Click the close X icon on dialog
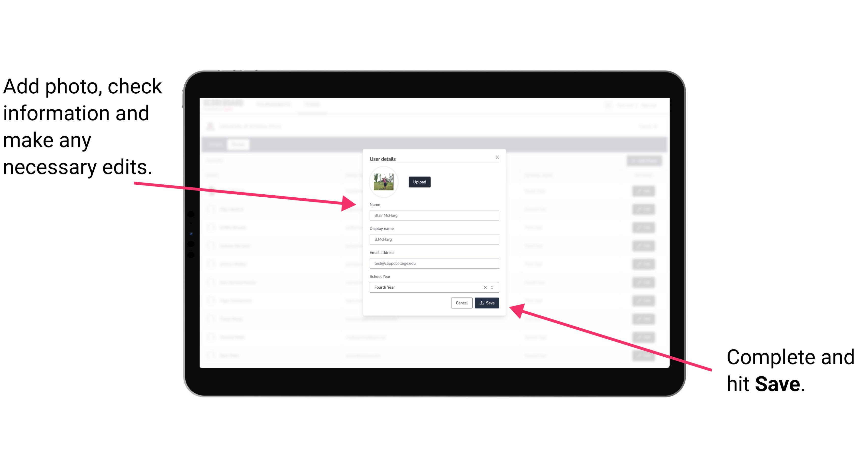 (497, 157)
